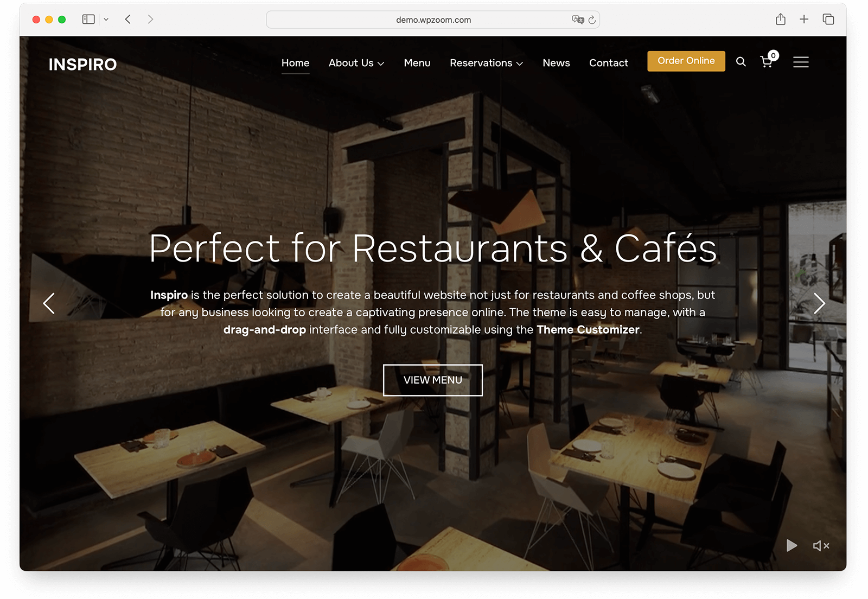Show the Safari tab overview
This screenshot has width=868, height=599.
click(x=828, y=20)
